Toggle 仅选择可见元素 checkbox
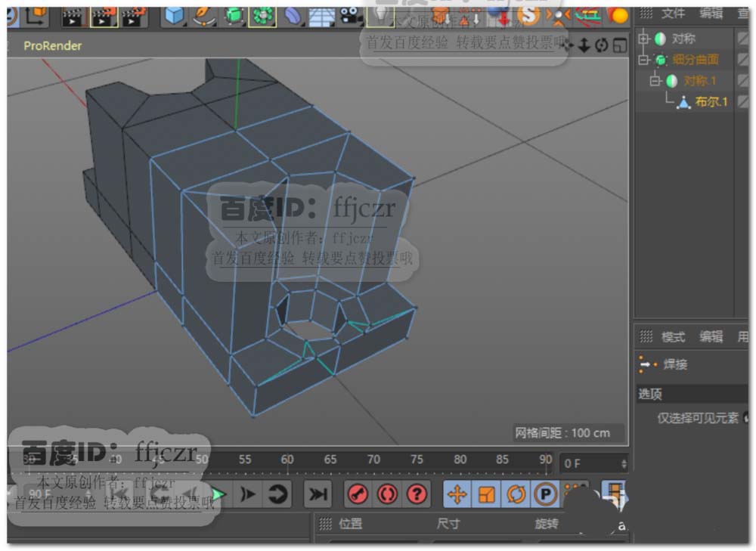Viewport: 756px width, 551px height. (x=746, y=418)
